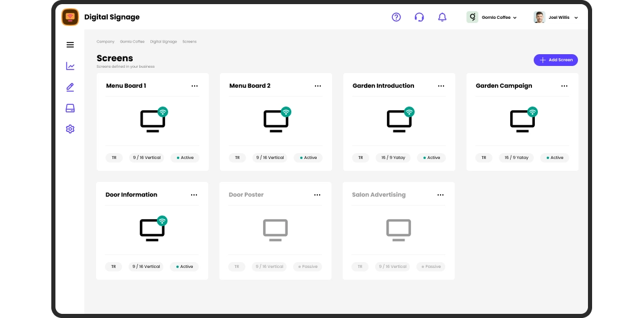
Task: Click the Active status on Menu Board 2
Action: pyautogui.click(x=308, y=158)
